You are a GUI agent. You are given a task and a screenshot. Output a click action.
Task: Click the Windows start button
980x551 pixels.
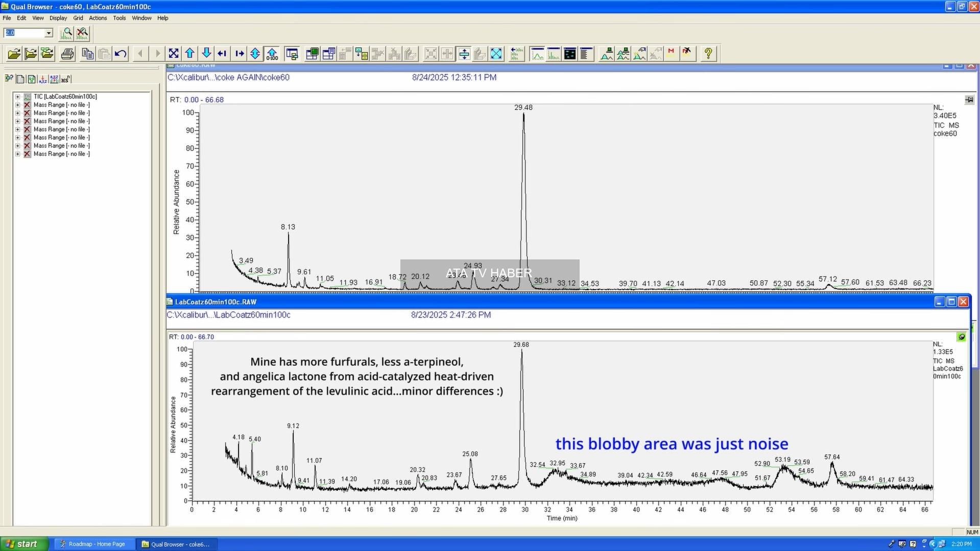[x=24, y=544]
